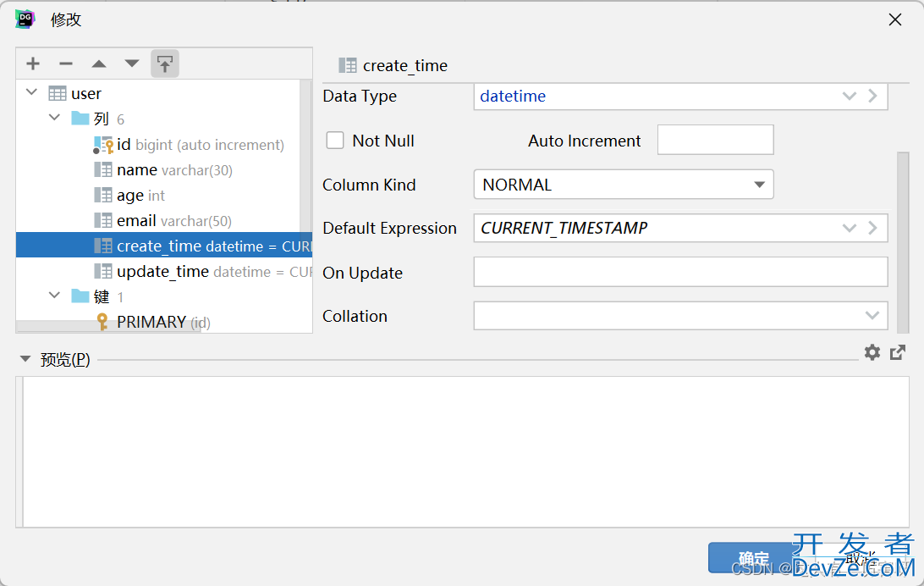Toggle the move-to-top toolbar button
Viewport: 924px width, 586px height.
coord(165,64)
